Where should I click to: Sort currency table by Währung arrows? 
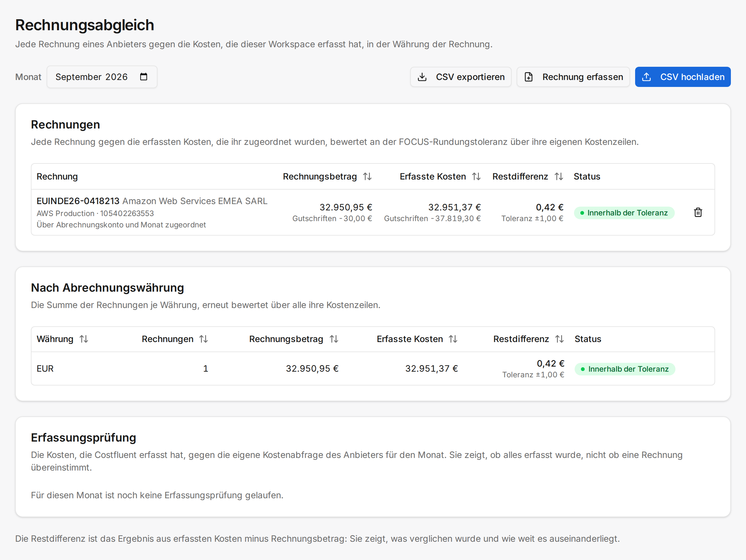pos(83,339)
